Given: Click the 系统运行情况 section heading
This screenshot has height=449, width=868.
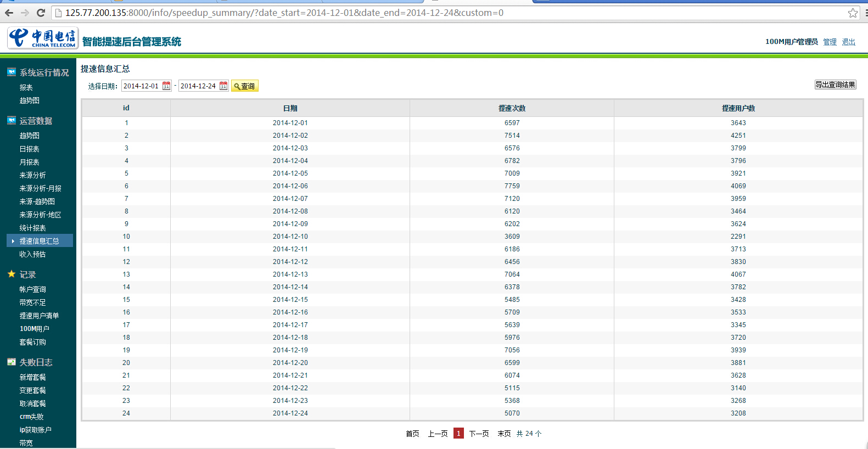Looking at the screenshot, I should tap(44, 72).
